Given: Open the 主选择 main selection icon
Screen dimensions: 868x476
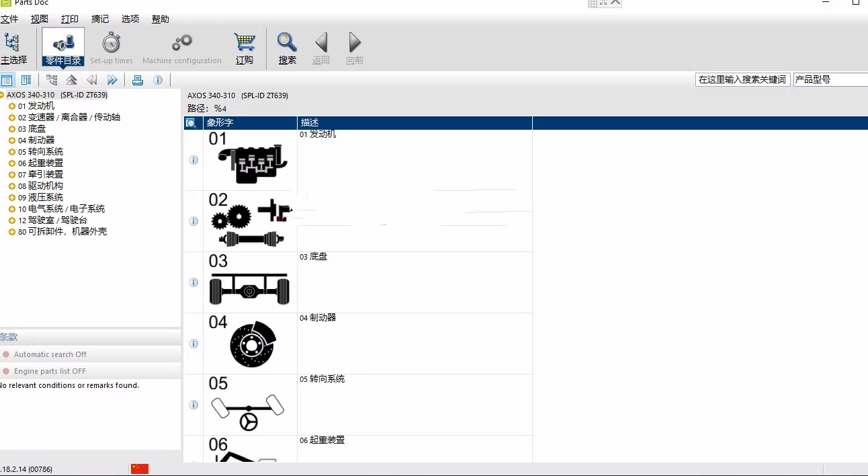Looking at the screenshot, I should 13,48.
